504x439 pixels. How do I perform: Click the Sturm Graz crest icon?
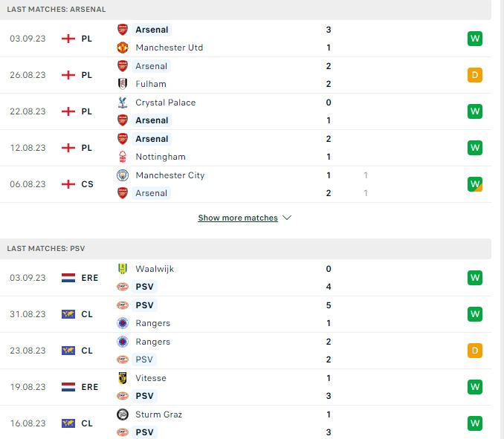click(x=123, y=414)
